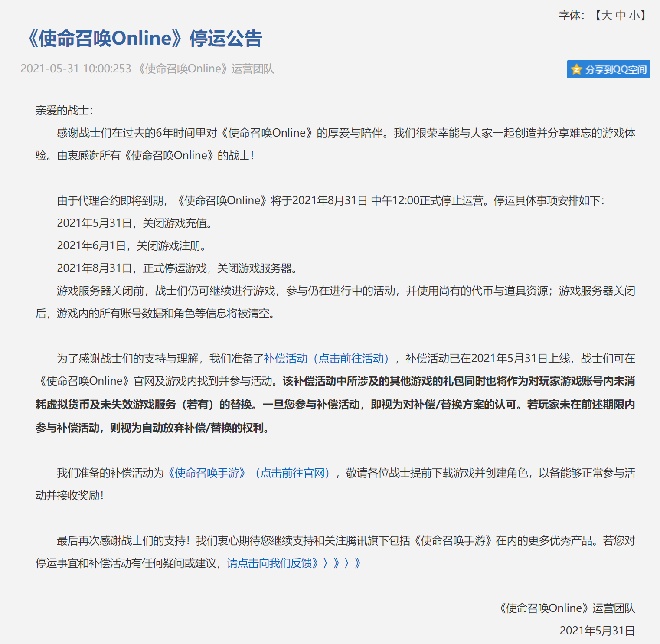This screenshot has height=644, width=660.
Task: Follow the （点击前往官网） link
Action: click(x=292, y=473)
